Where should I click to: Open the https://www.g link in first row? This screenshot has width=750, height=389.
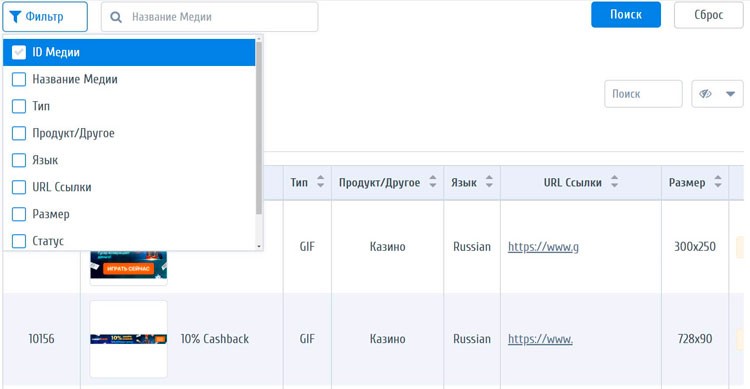tap(543, 247)
